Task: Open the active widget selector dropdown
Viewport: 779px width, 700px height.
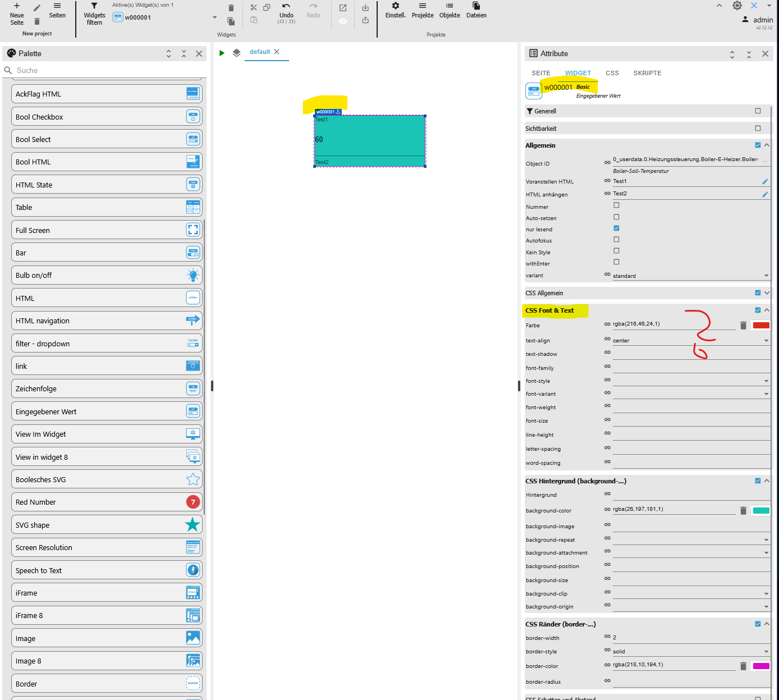Action: 214,17
